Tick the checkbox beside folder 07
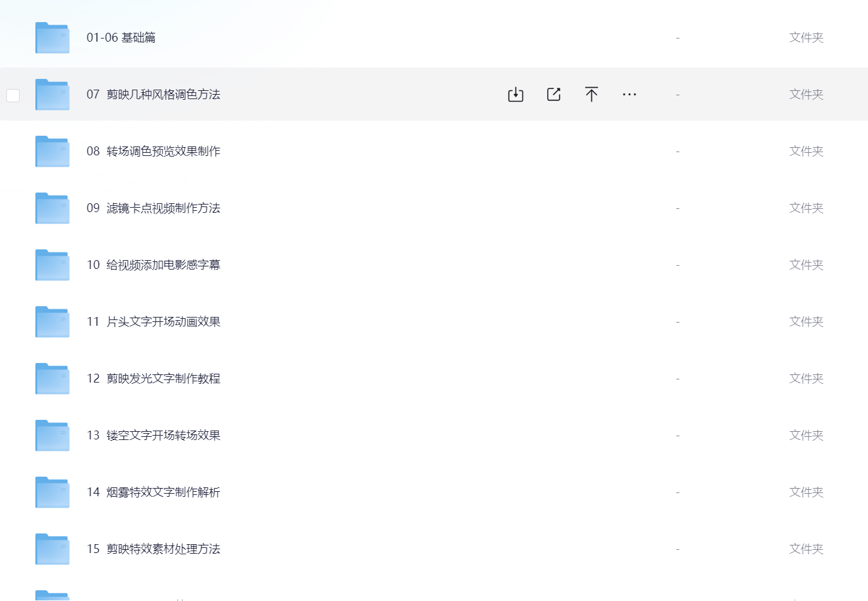The image size is (868, 601). [13, 95]
